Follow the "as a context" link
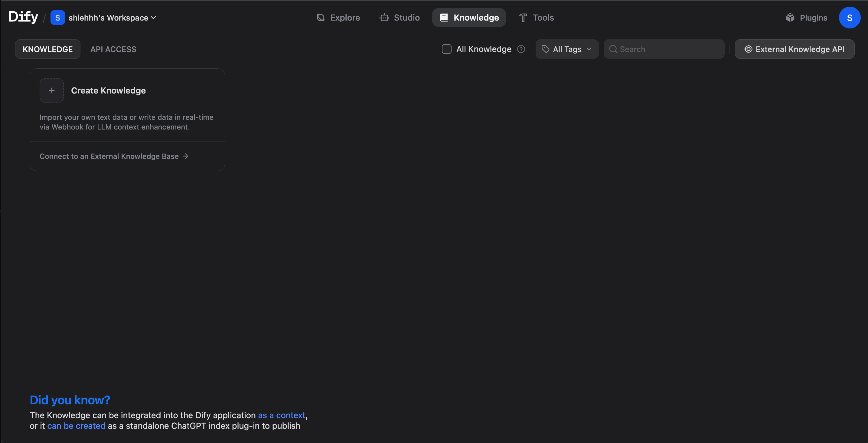 tap(281, 415)
